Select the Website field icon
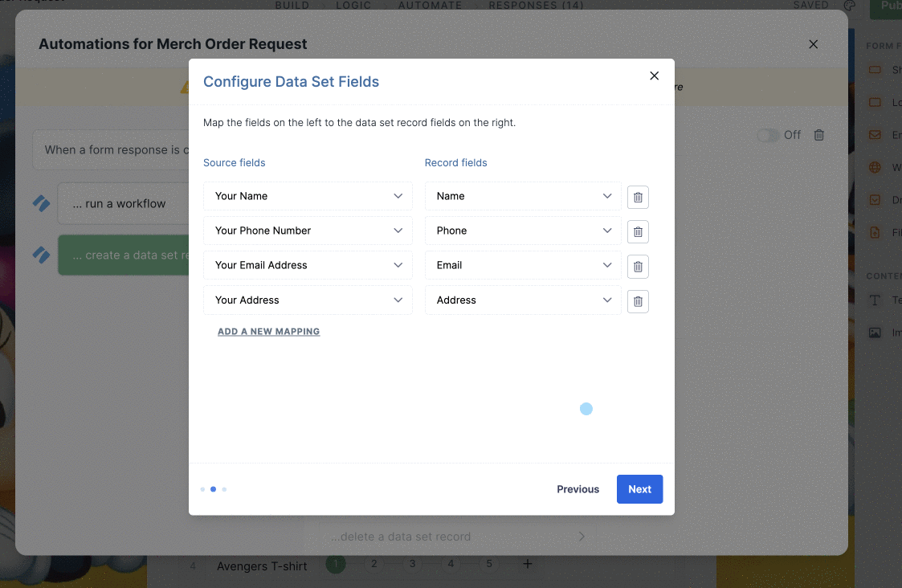 (875, 167)
